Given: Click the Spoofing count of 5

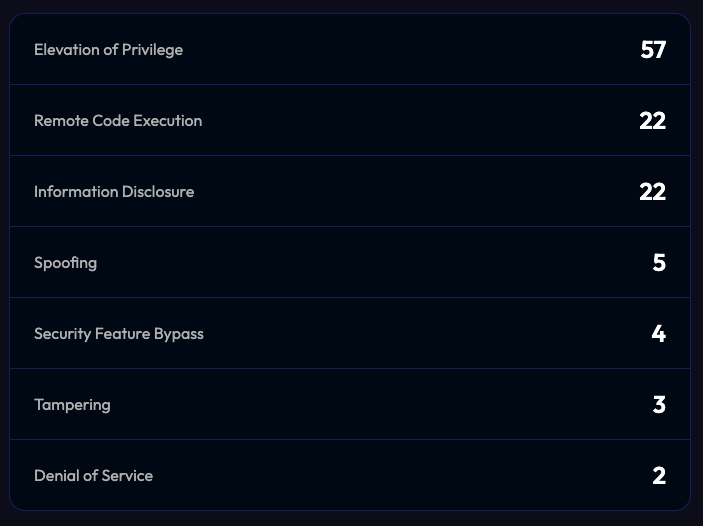Looking at the screenshot, I should tap(659, 263).
